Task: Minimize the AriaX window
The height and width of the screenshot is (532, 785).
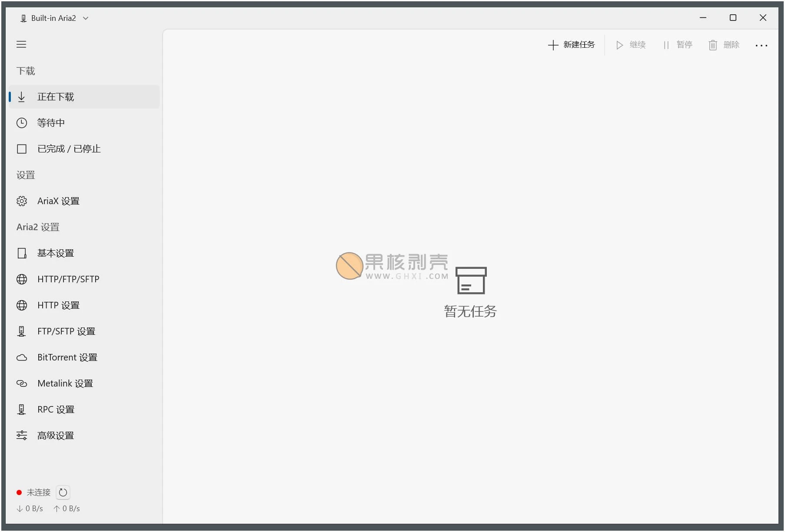Action: [x=703, y=18]
